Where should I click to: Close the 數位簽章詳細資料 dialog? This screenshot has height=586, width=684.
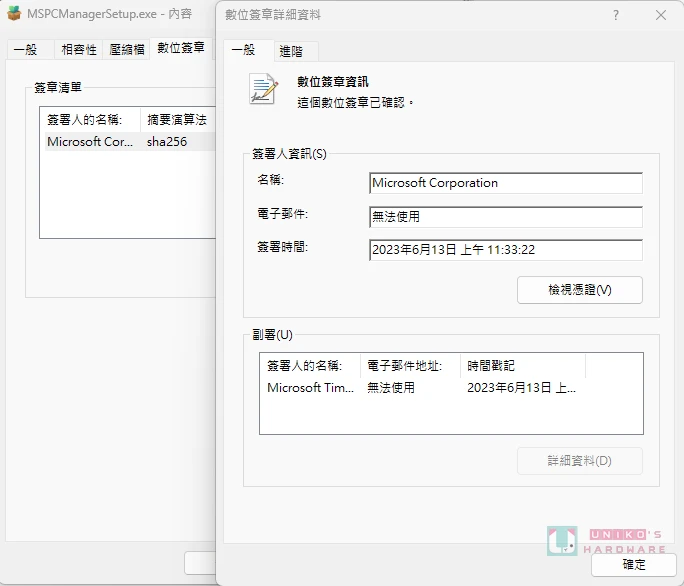[660, 15]
